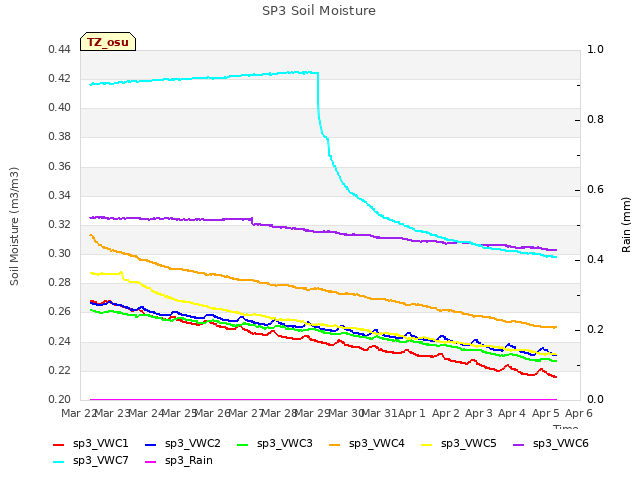Click the Apr 6 date label

pyautogui.click(x=579, y=413)
